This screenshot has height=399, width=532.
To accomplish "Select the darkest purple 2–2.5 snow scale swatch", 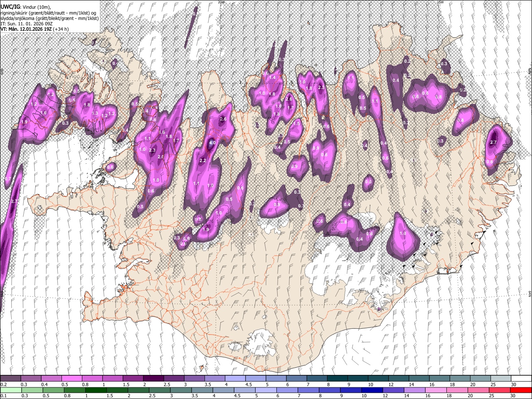I will [153, 378].
